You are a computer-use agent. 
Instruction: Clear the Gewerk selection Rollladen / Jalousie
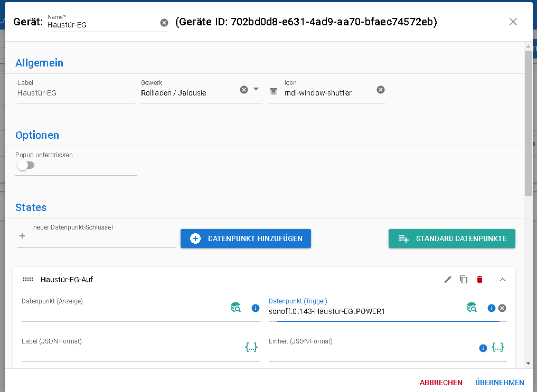pos(244,90)
